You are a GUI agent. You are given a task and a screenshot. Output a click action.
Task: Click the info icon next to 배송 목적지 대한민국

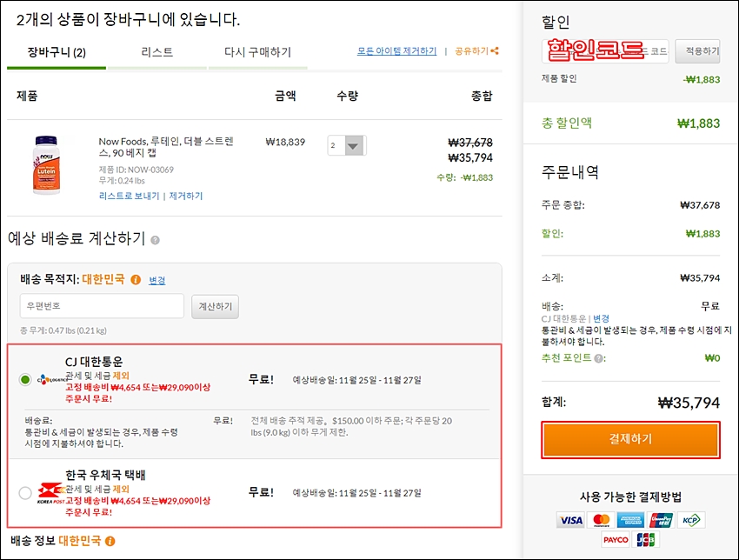(x=136, y=280)
